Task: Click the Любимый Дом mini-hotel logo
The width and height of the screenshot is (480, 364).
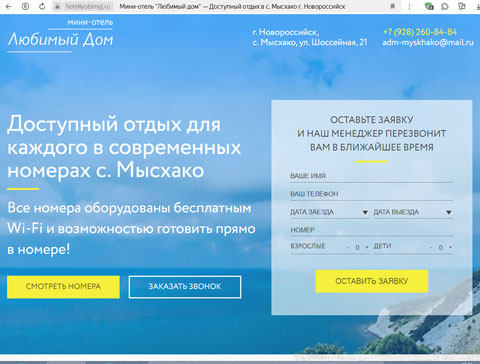Action: point(60,35)
